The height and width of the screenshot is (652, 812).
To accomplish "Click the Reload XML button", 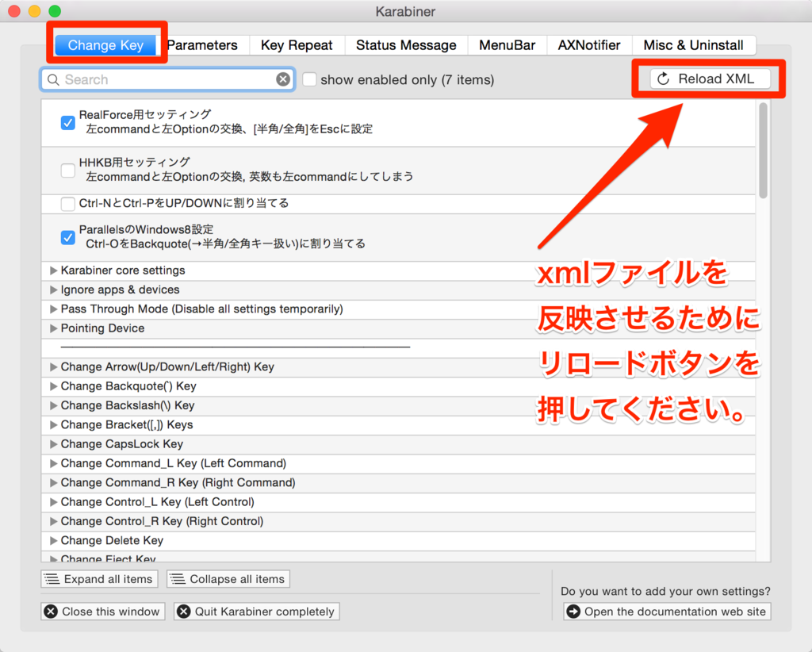I will coord(710,79).
